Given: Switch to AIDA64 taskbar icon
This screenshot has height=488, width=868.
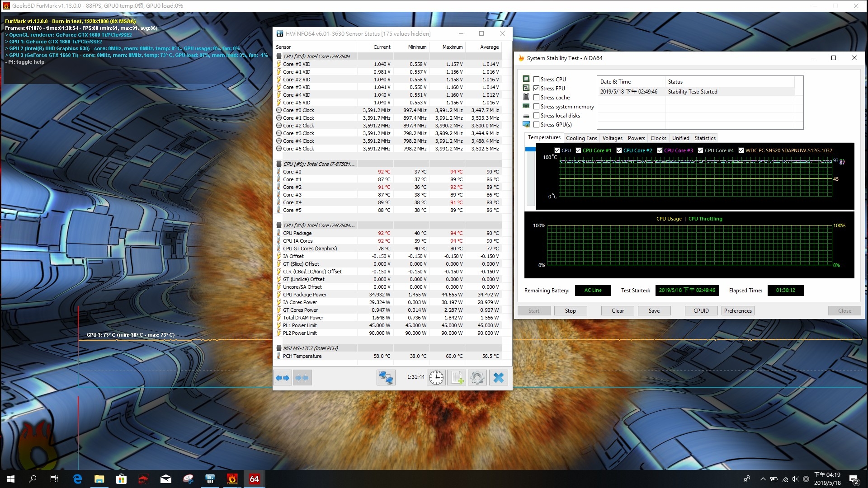Looking at the screenshot, I should [255, 479].
